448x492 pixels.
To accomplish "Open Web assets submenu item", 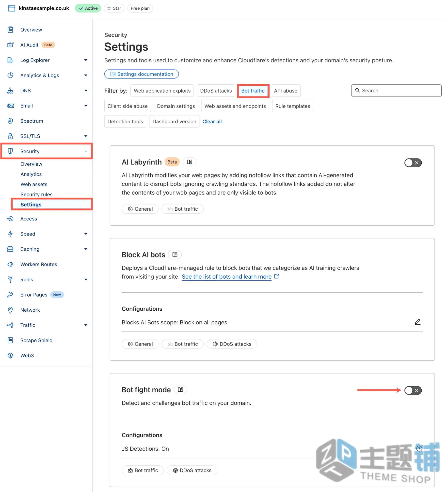I will tap(34, 184).
